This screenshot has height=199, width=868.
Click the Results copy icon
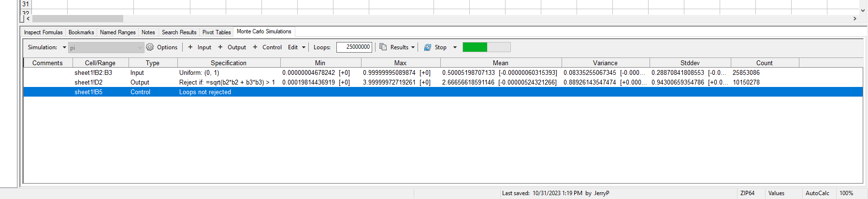[383, 47]
